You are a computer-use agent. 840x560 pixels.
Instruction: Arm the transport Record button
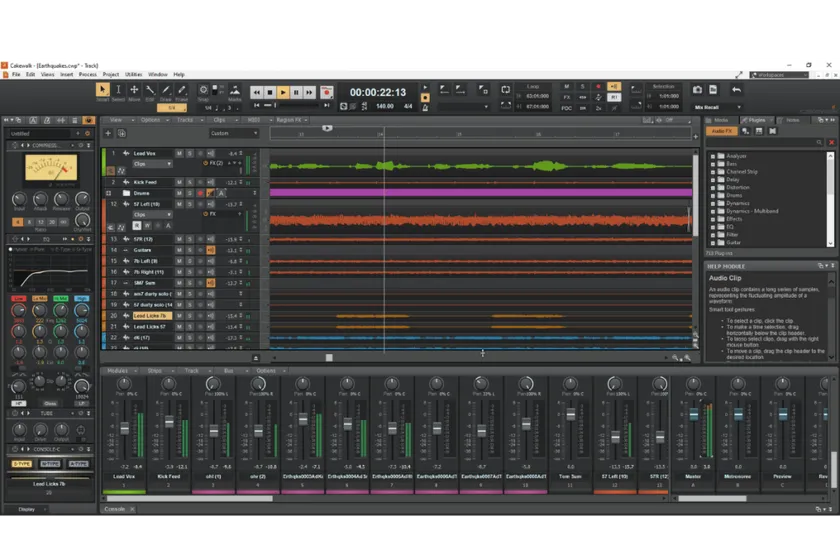[x=326, y=92]
